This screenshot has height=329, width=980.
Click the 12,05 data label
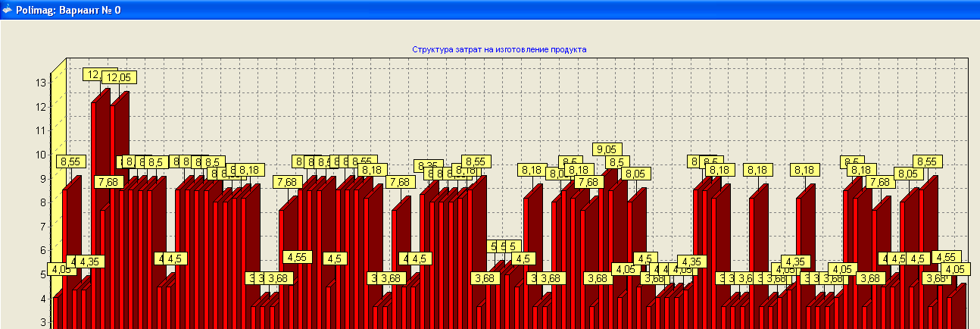[120, 77]
